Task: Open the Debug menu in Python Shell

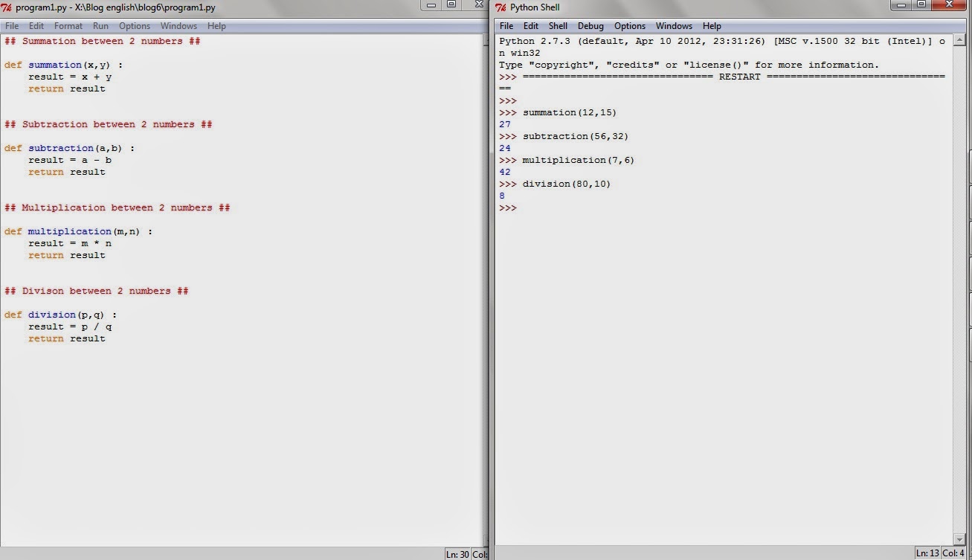Action: pyautogui.click(x=590, y=25)
